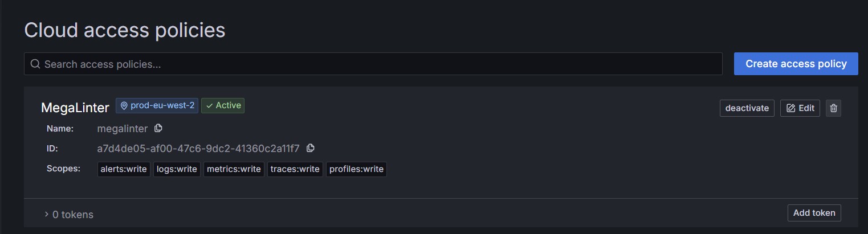Click the alerts:write scope tag
Image resolution: width=868 pixels, height=234 pixels.
pos(124,169)
